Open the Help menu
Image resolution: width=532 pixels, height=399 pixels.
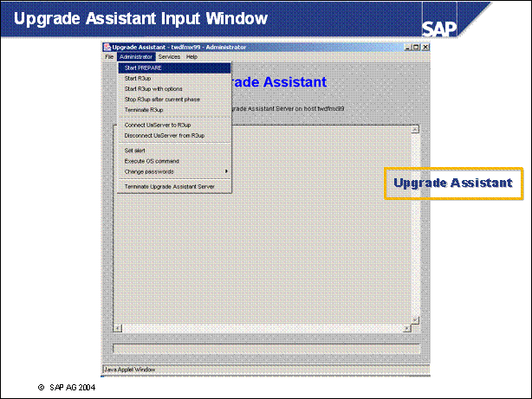click(x=191, y=56)
